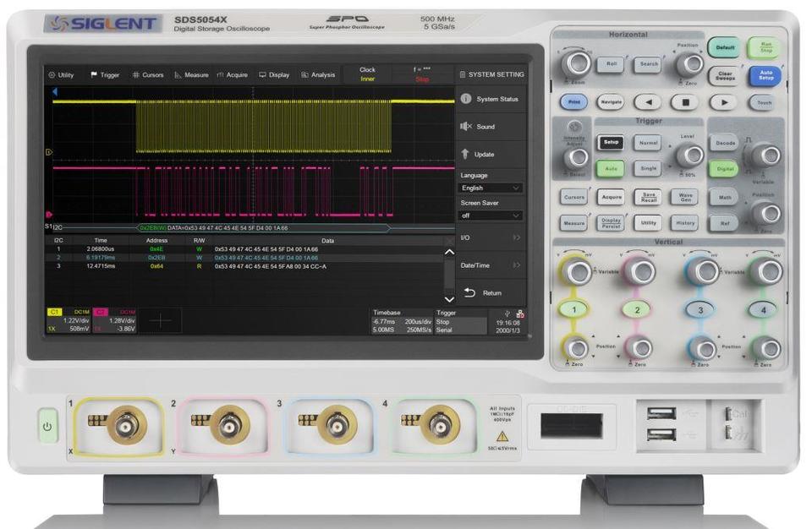This screenshot has height=529, width=812.
Task: Select Single trigger mode button
Action: tap(648, 169)
